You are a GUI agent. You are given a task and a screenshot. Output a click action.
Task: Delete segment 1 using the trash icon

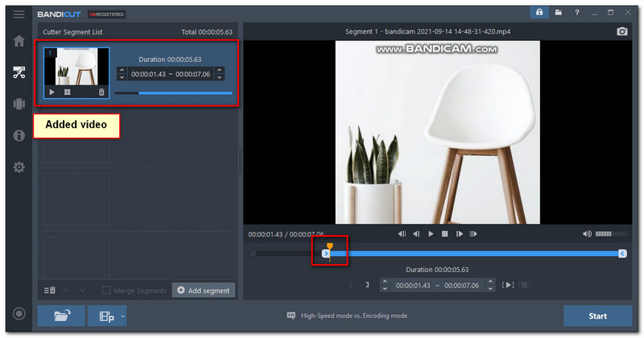click(x=101, y=93)
